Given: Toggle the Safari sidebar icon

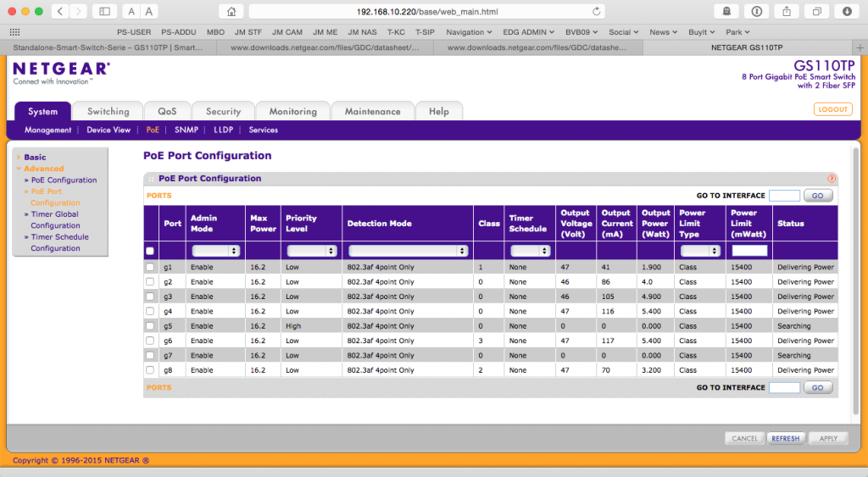Looking at the screenshot, I should click(104, 12).
